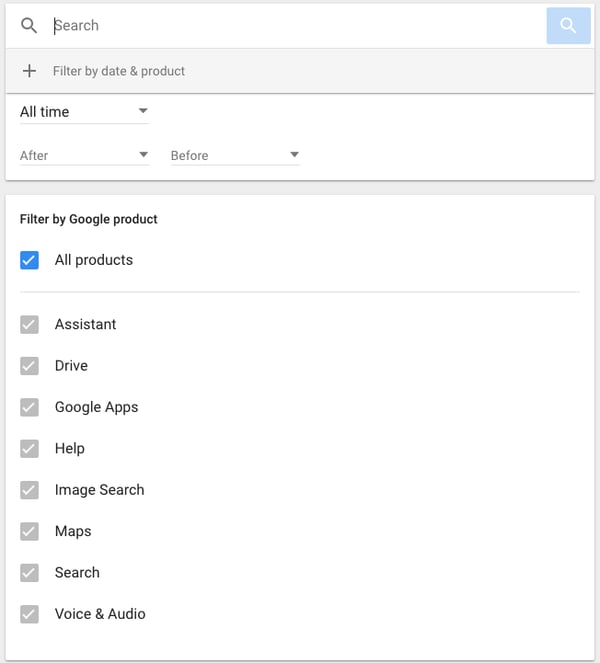Toggle the Help checkbox
Viewport: 600px width, 663px height.
30,448
